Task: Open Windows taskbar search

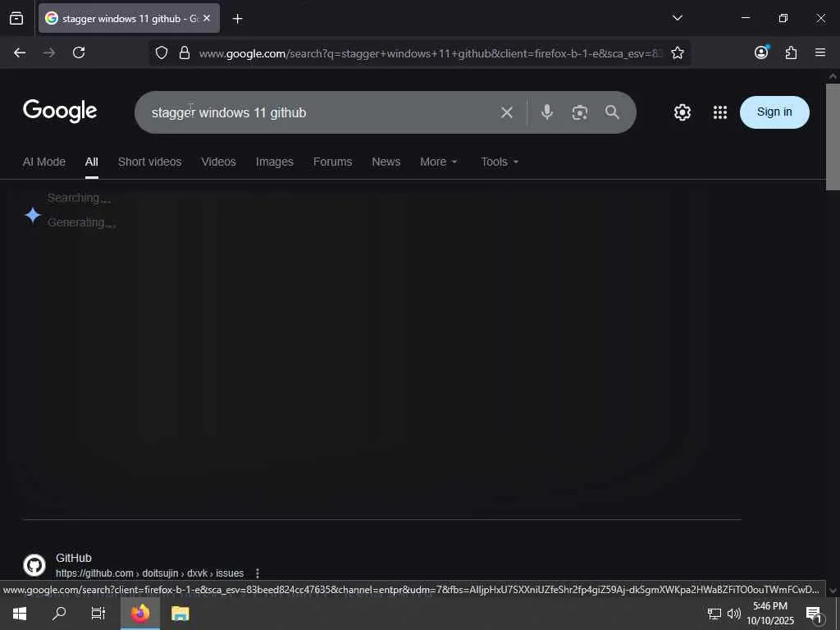Action: click(x=59, y=614)
